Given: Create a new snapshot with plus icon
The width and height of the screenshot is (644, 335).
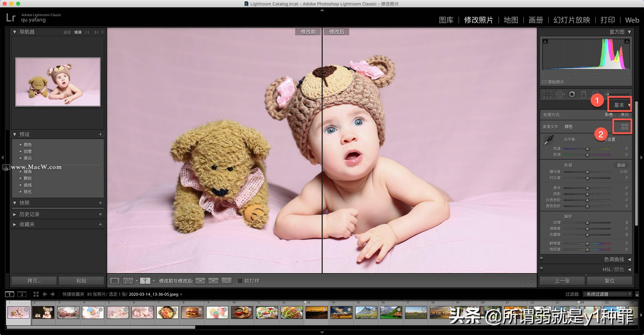Looking at the screenshot, I should [x=100, y=203].
